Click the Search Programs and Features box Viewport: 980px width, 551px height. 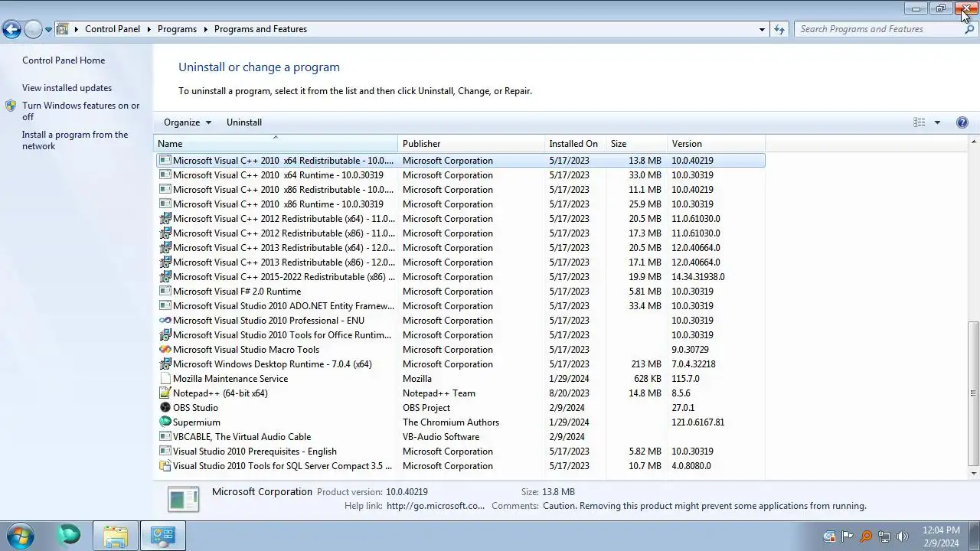click(x=879, y=29)
